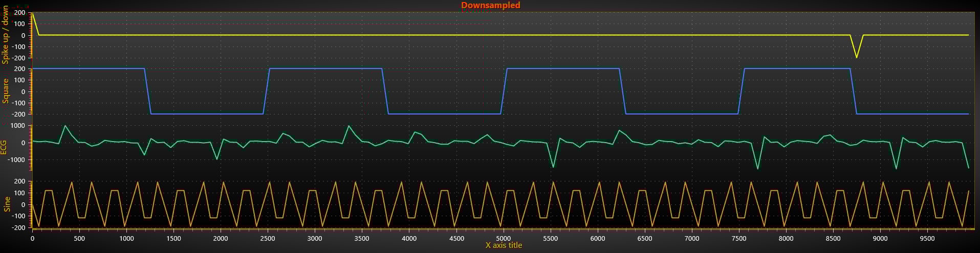
Task: Click the "X axis title" label
Action: point(504,245)
